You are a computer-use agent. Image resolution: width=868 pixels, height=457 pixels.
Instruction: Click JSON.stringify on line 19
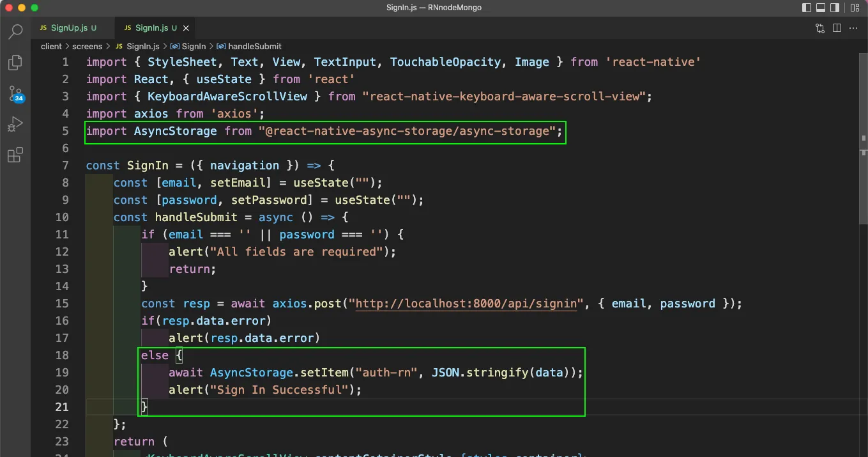coord(480,373)
